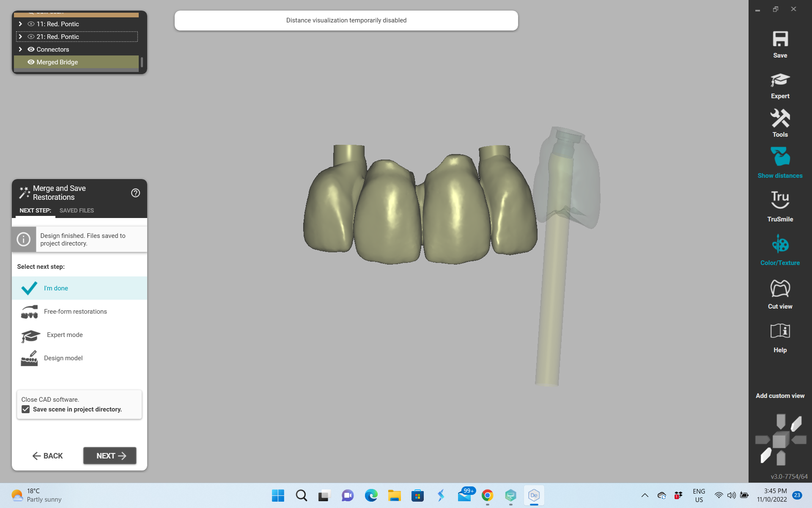Click the magic wand wizard icon
The width and height of the screenshot is (812, 508).
click(25, 193)
